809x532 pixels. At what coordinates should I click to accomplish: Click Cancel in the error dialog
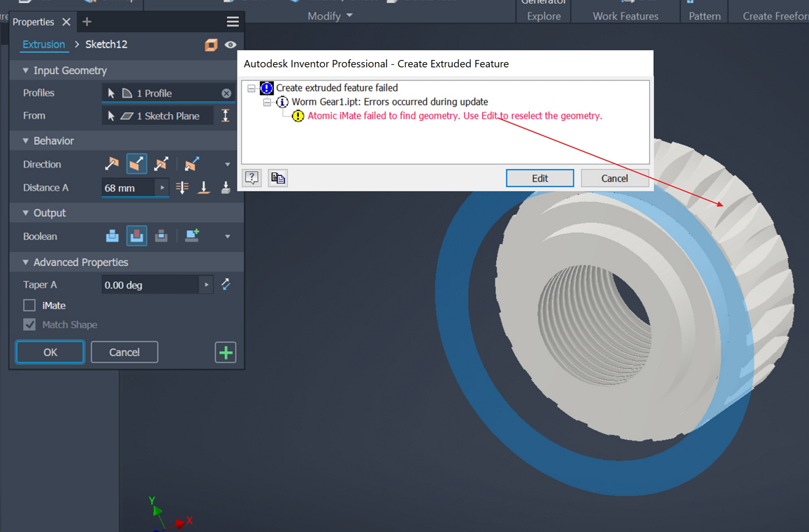click(x=615, y=178)
